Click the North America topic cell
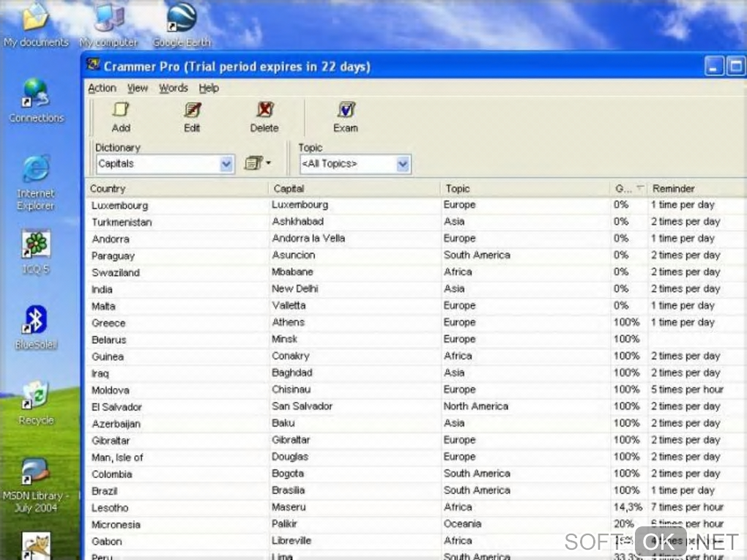The image size is (747, 560). click(x=476, y=406)
